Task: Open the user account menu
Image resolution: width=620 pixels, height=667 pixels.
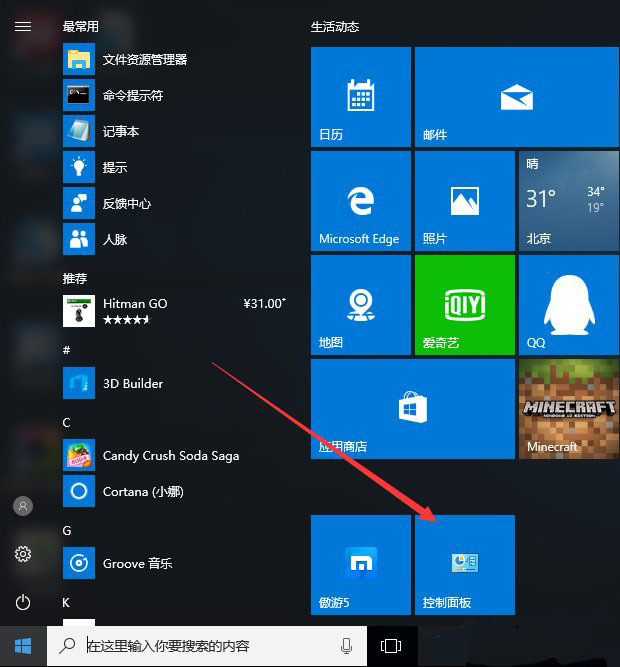Action: coord(23,506)
